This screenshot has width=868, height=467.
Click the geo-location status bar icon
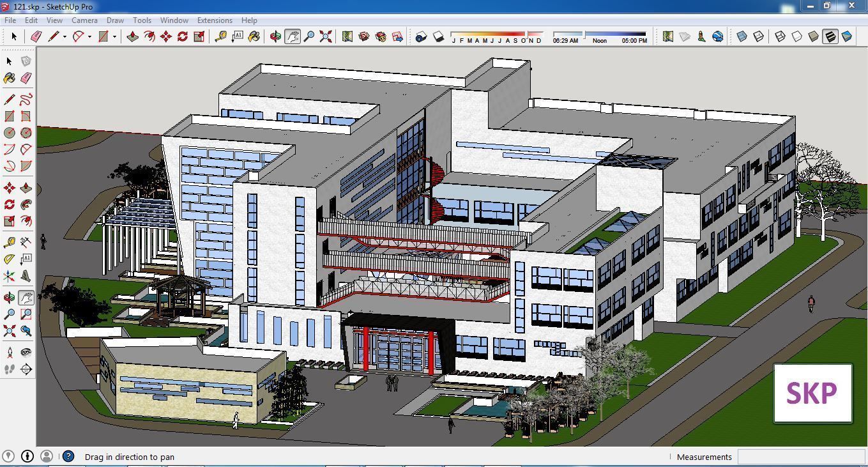coord(8,456)
